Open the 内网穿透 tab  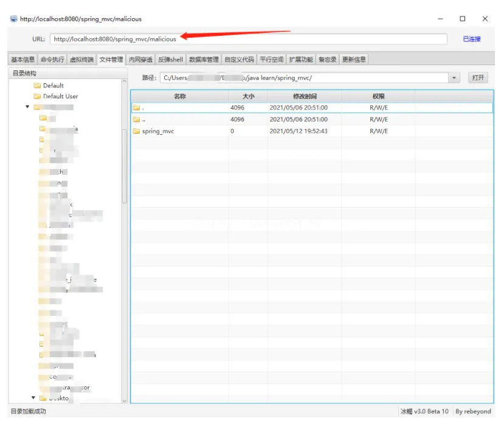(x=140, y=60)
